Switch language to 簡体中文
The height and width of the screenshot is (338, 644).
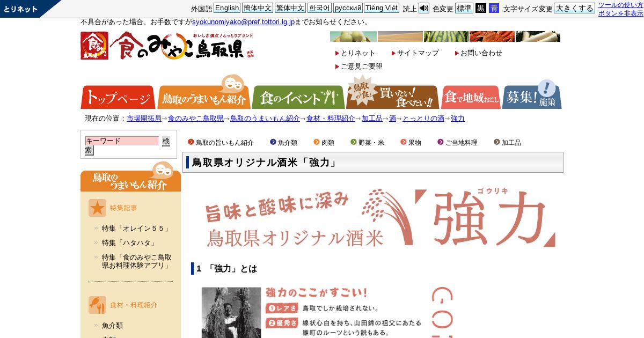(x=258, y=8)
